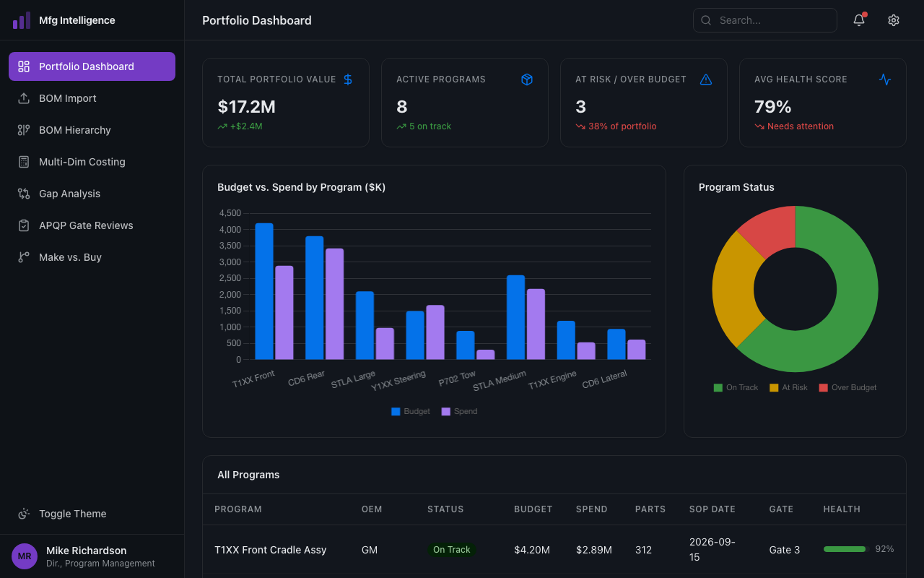Open BOM Hierarchy via its sidebar icon

point(24,130)
